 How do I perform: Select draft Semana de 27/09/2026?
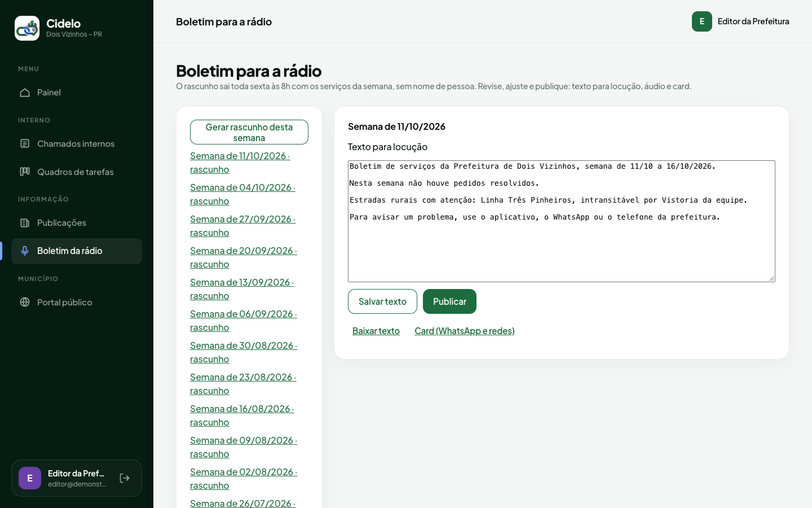(242, 226)
